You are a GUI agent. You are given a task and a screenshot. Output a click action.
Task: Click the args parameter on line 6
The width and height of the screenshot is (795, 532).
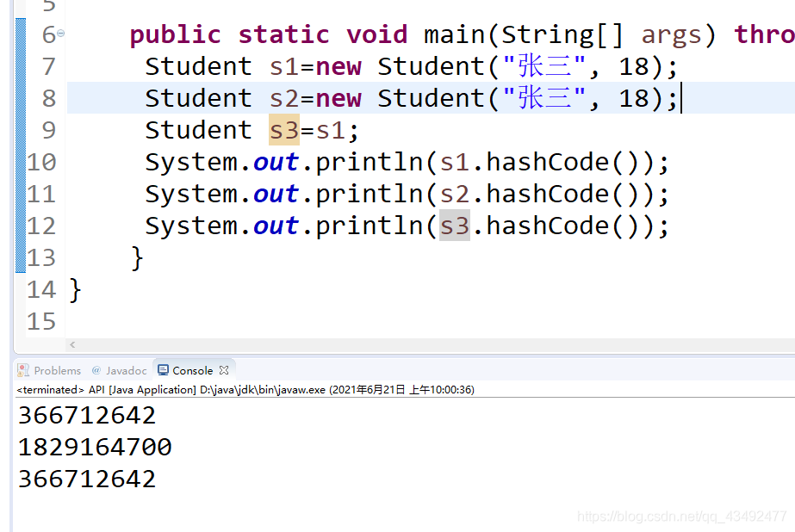[x=671, y=36]
